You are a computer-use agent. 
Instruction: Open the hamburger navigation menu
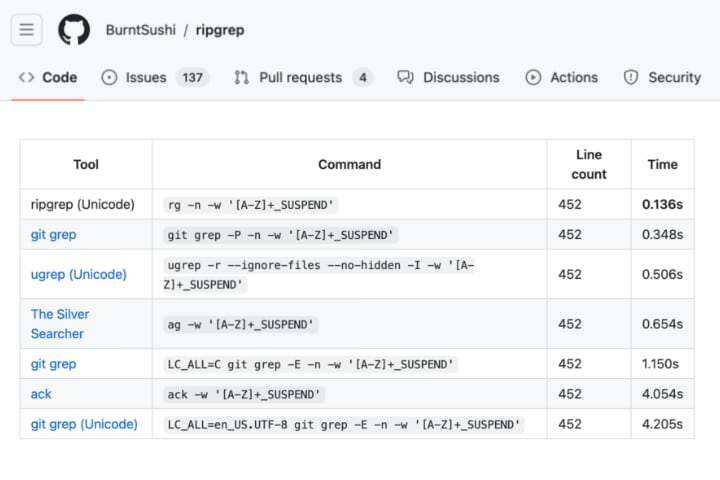coord(26,30)
